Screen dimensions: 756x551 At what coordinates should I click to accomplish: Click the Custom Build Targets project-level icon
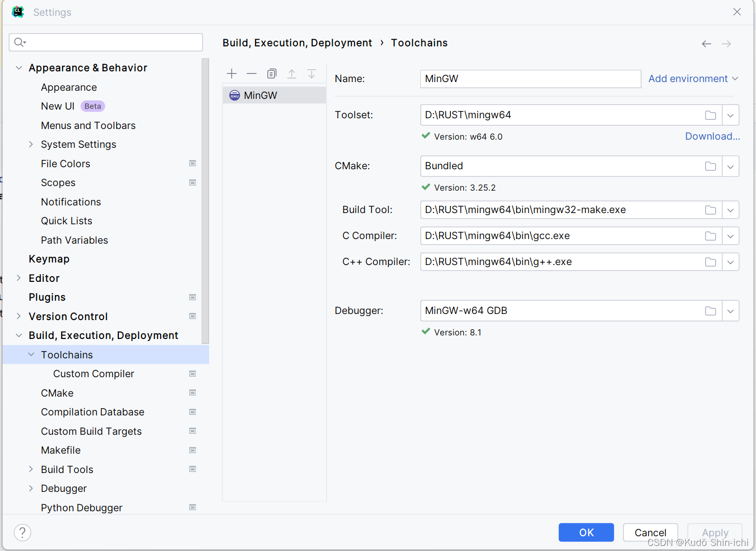pyautogui.click(x=193, y=431)
